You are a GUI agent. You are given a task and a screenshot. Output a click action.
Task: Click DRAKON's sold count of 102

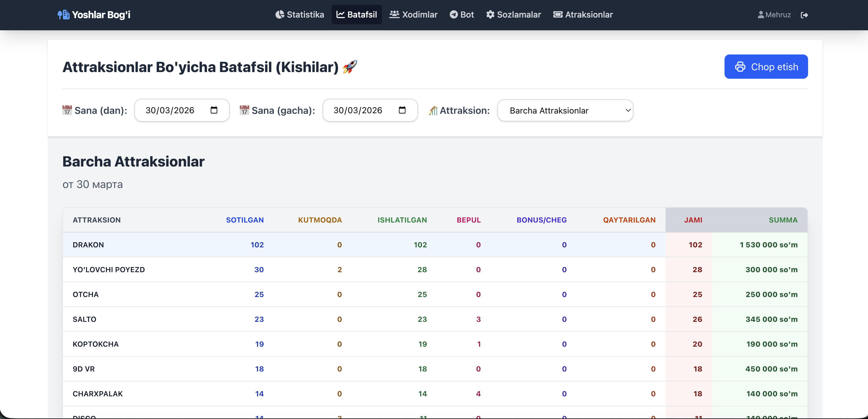pyautogui.click(x=257, y=245)
